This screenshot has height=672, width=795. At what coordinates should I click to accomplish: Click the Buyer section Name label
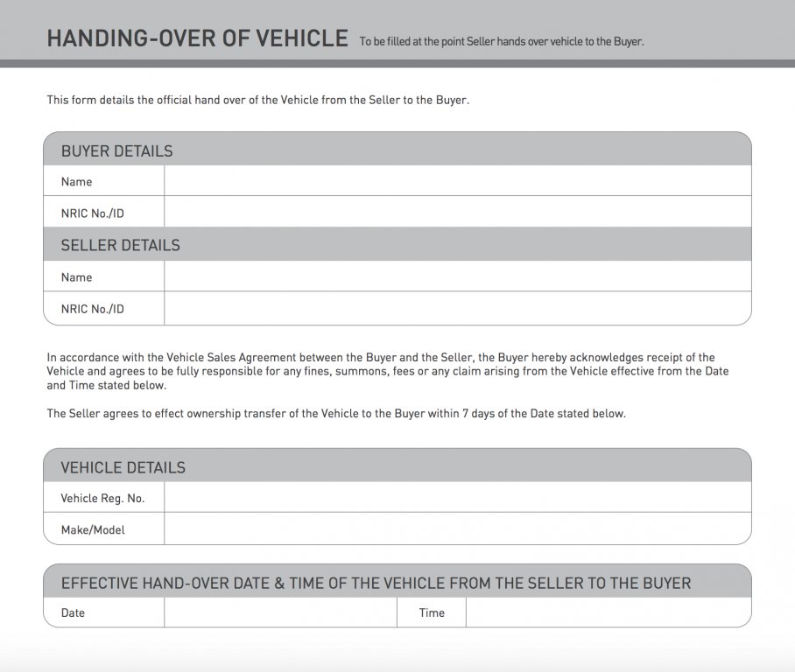tap(76, 181)
